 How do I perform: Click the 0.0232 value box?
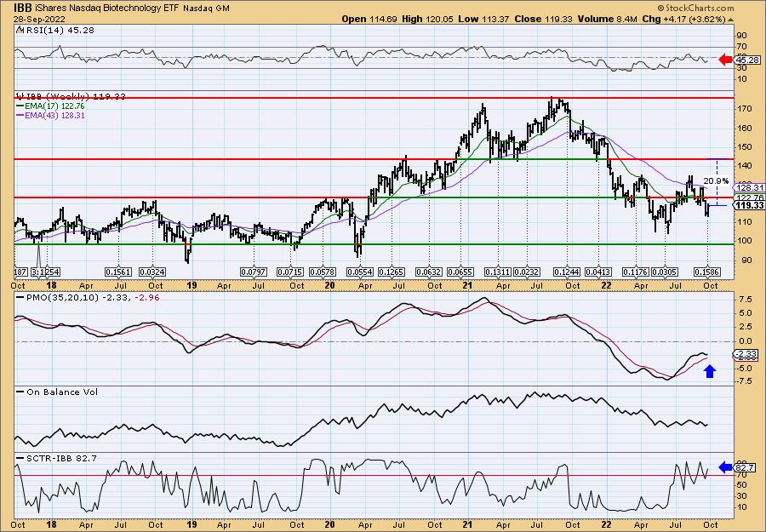(527, 272)
